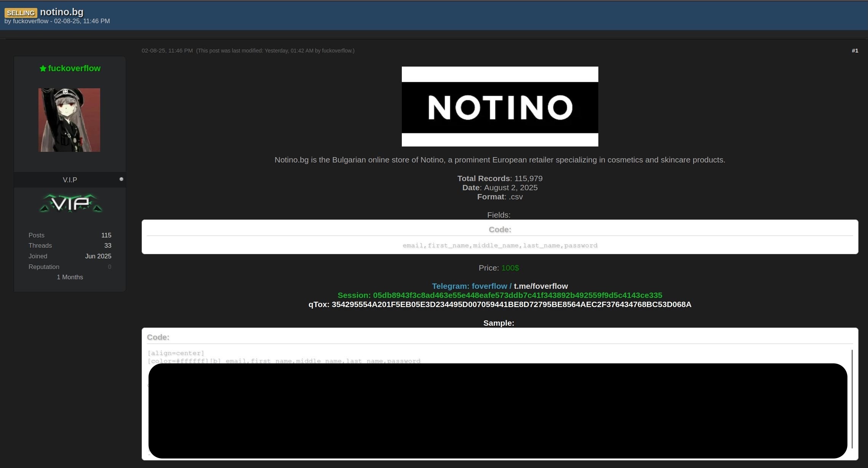Click the V.I.P user title text
This screenshot has height=468, width=868.
click(x=70, y=180)
